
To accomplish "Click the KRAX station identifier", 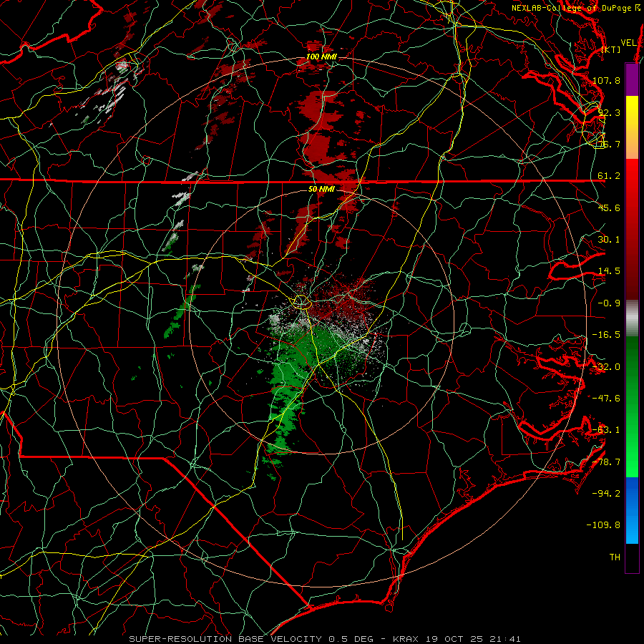I will 406,639.
